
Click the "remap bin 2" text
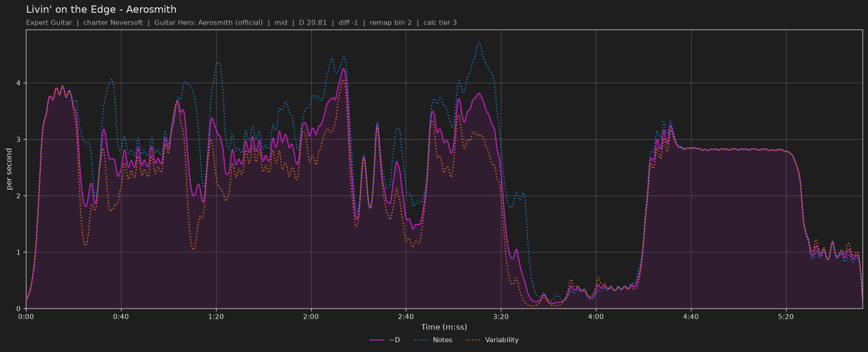click(x=391, y=22)
